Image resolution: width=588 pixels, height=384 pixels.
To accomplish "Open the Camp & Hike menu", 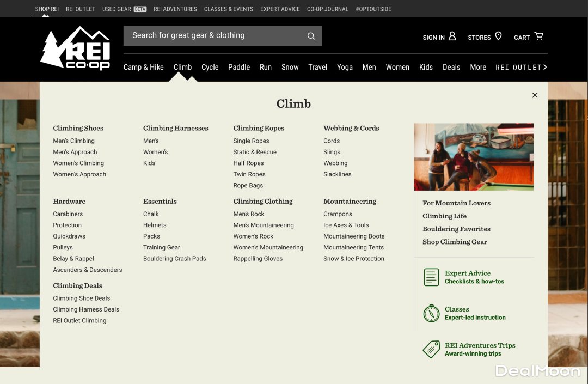I will [143, 67].
